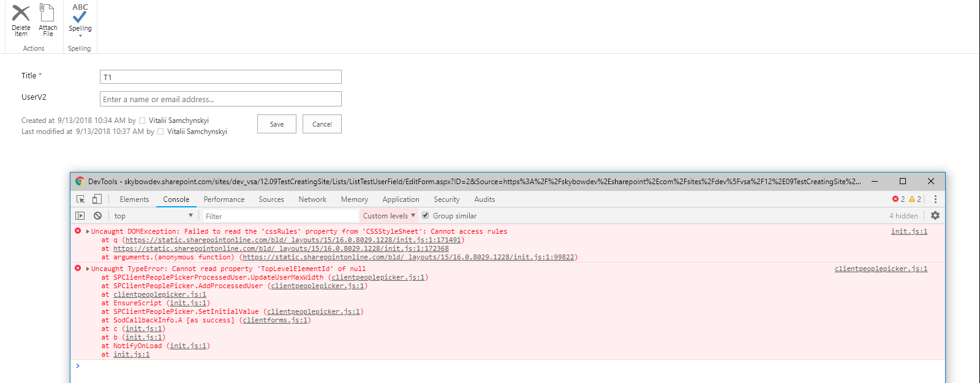Open the Custom levels dropdown
Image resolution: width=980 pixels, height=383 pixels.
(389, 216)
